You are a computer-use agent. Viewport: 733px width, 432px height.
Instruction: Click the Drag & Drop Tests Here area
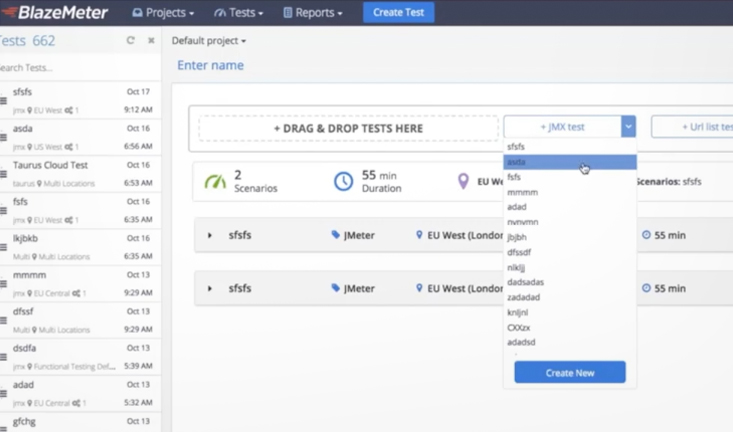(348, 128)
